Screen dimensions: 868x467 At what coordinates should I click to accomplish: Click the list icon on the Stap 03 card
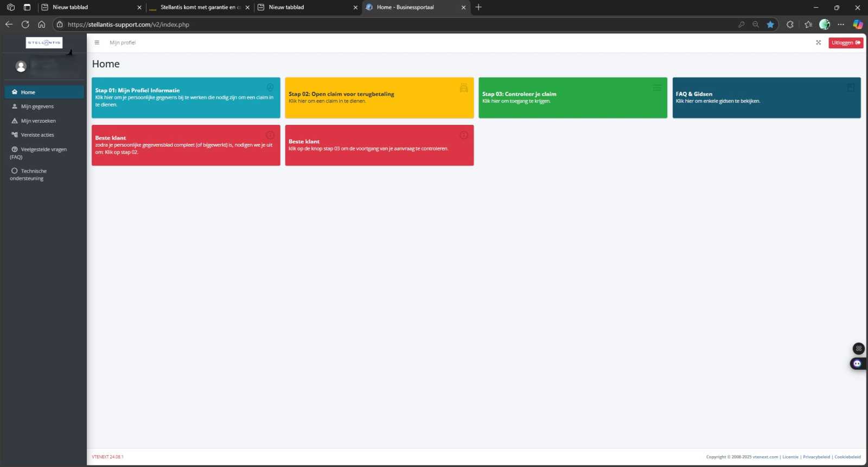(x=657, y=87)
